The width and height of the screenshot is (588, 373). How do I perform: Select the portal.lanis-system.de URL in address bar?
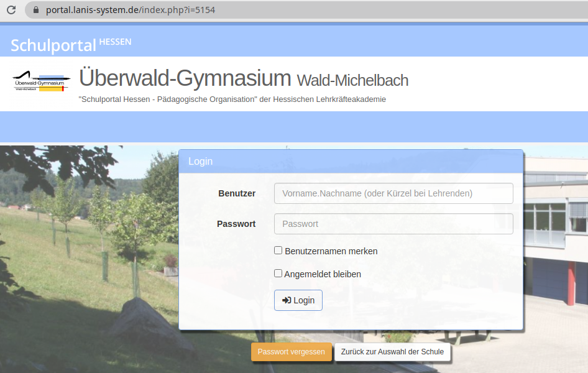(x=131, y=10)
